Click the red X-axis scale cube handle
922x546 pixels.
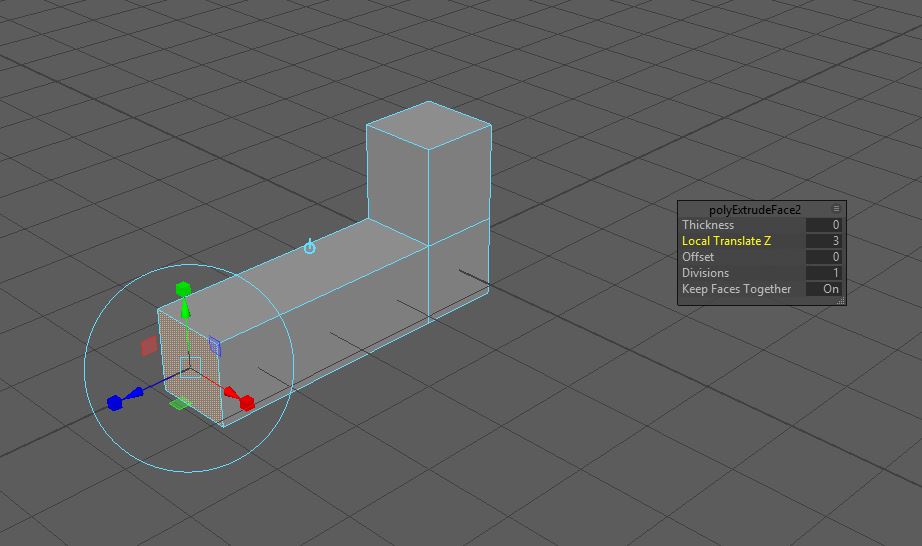247,403
